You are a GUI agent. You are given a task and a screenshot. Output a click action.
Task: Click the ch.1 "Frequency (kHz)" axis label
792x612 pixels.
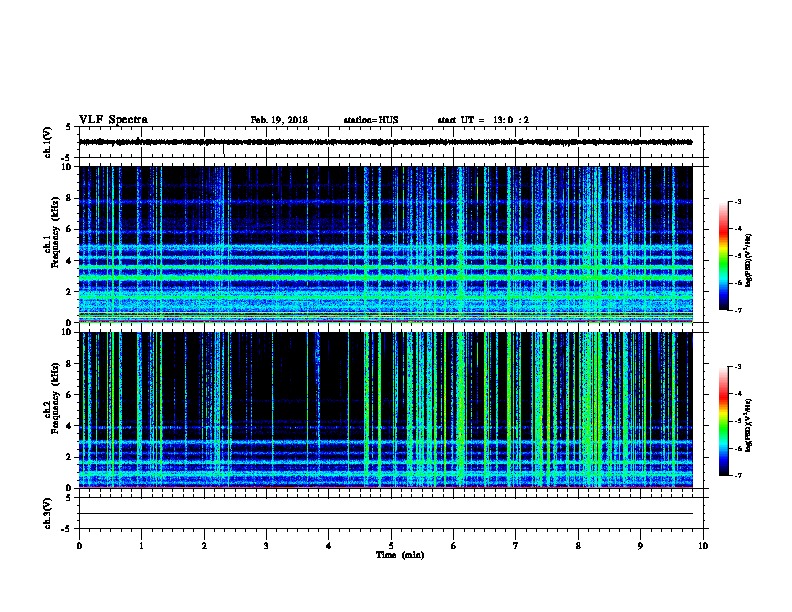click(x=55, y=232)
